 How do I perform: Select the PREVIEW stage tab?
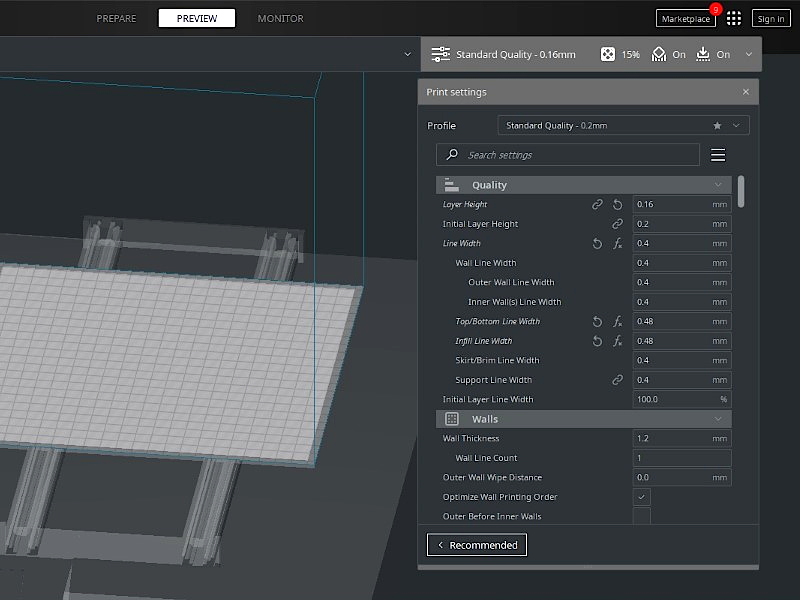(x=197, y=18)
